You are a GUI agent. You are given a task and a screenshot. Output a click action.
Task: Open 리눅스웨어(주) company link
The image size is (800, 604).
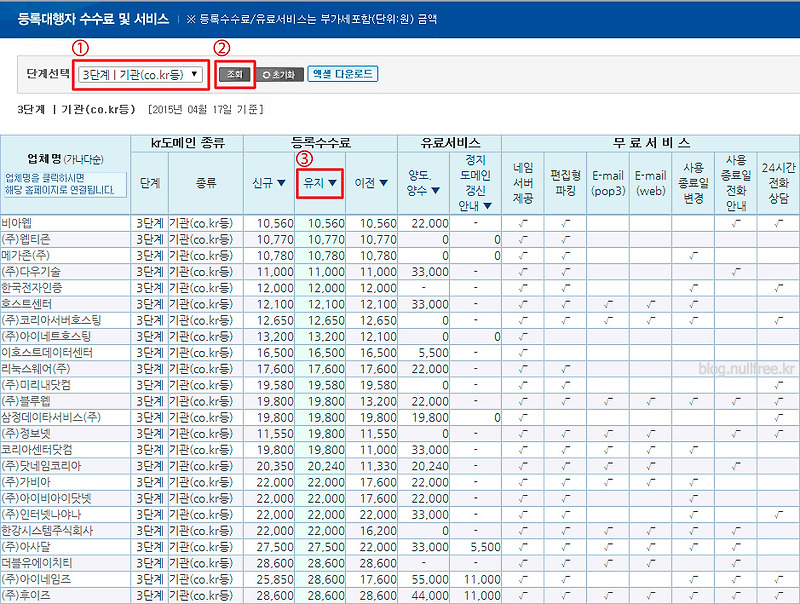click(x=36, y=369)
